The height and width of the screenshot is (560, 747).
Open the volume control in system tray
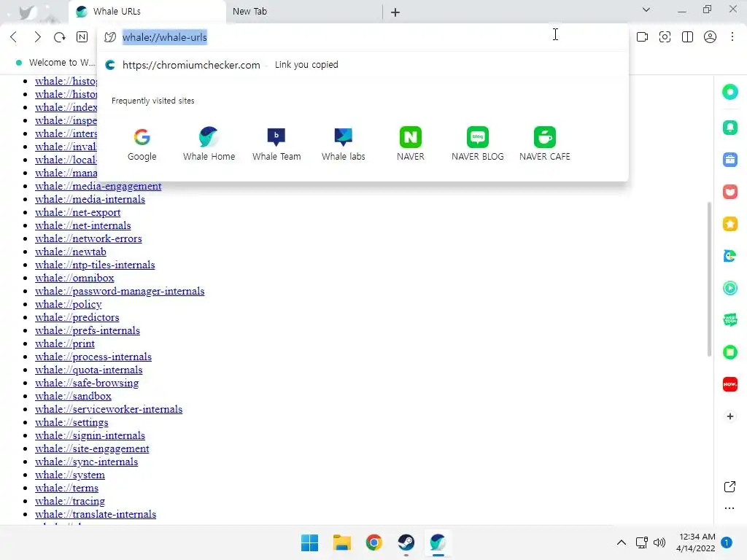659,542
